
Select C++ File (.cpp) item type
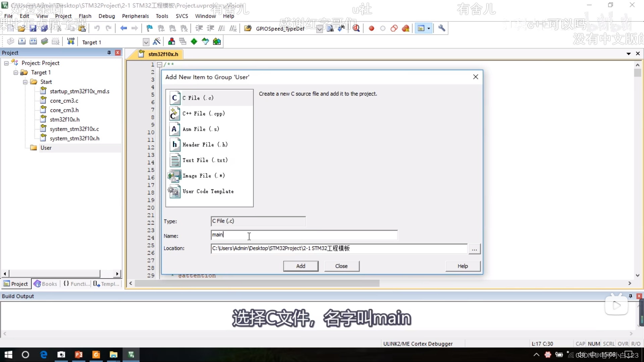tap(203, 114)
